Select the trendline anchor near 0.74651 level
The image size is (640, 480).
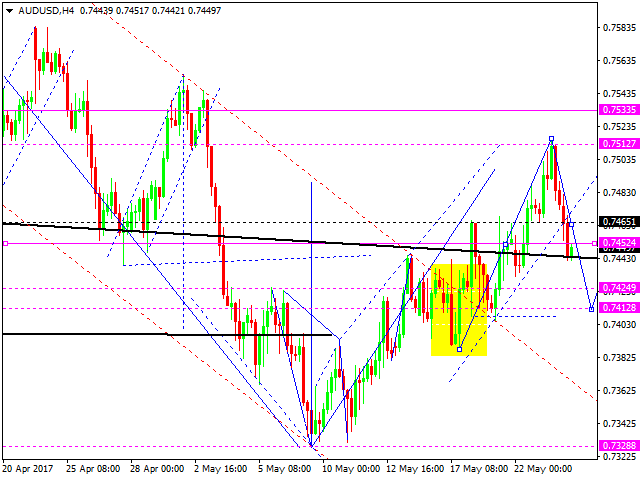click(571, 224)
